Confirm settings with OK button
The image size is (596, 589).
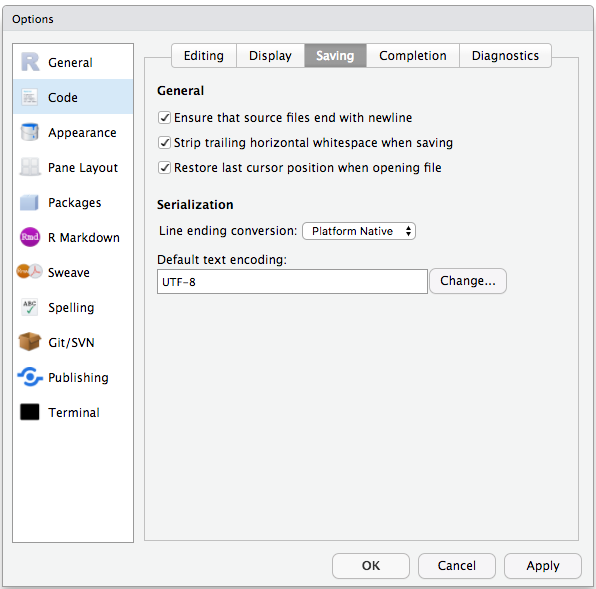coord(371,566)
